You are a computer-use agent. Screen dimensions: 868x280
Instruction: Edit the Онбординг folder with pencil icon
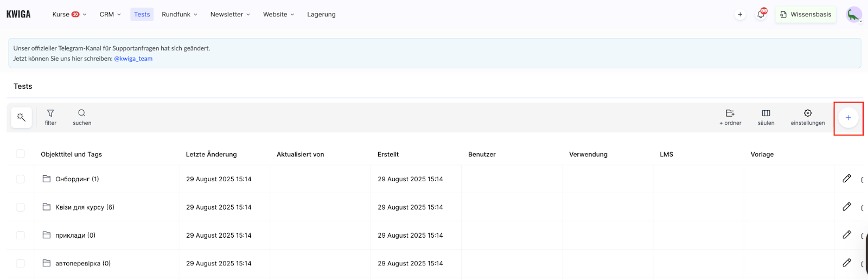[x=846, y=179]
